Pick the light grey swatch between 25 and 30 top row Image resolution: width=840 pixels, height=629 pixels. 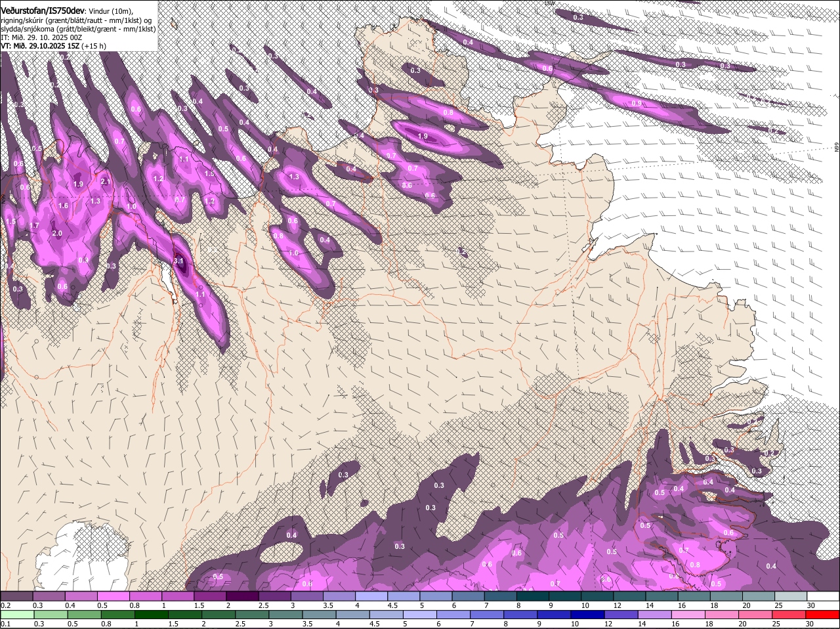point(791,596)
